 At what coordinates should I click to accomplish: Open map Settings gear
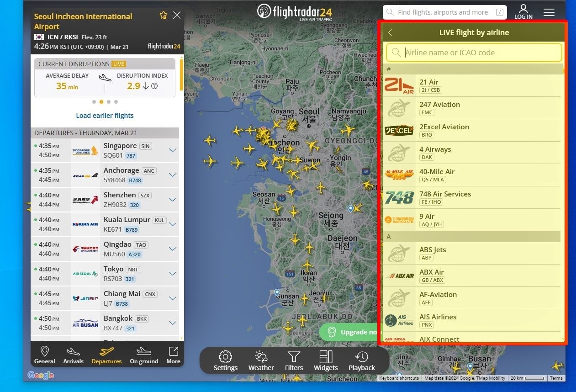tap(226, 361)
